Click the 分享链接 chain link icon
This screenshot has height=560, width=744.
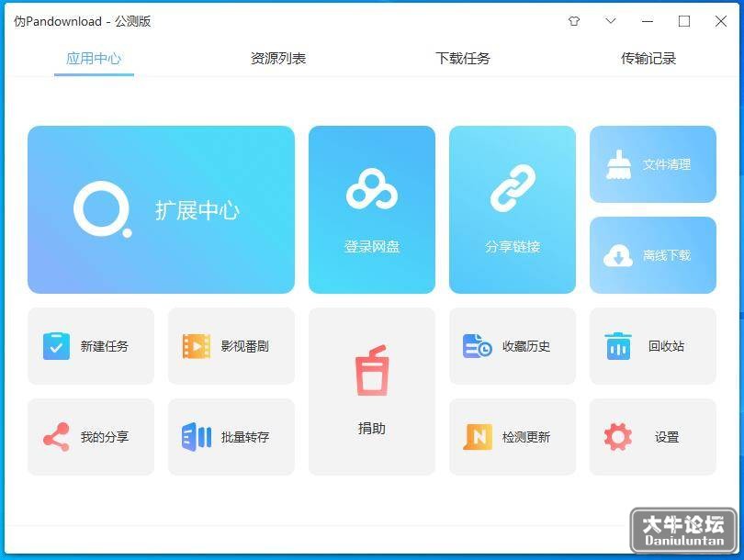click(x=513, y=188)
